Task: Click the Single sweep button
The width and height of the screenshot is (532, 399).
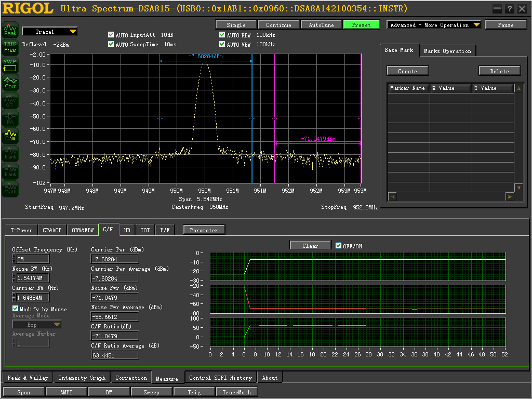Action: click(x=236, y=25)
